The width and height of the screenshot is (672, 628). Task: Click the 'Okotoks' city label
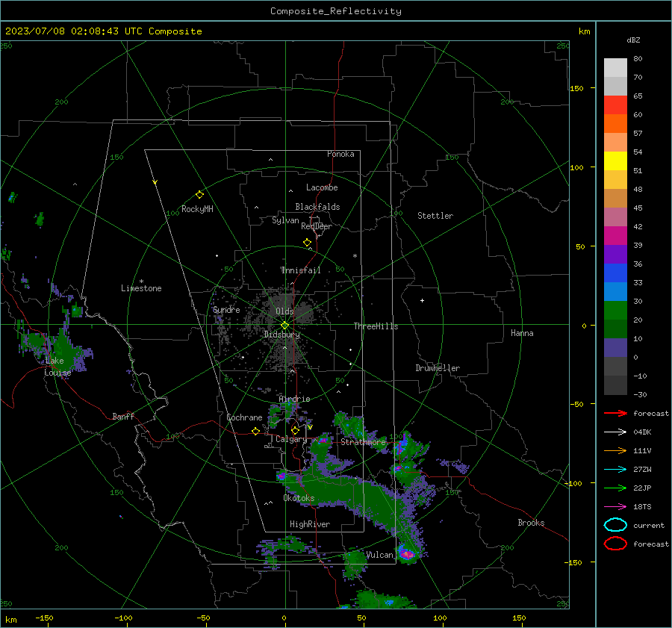click(x=299, y=498)
